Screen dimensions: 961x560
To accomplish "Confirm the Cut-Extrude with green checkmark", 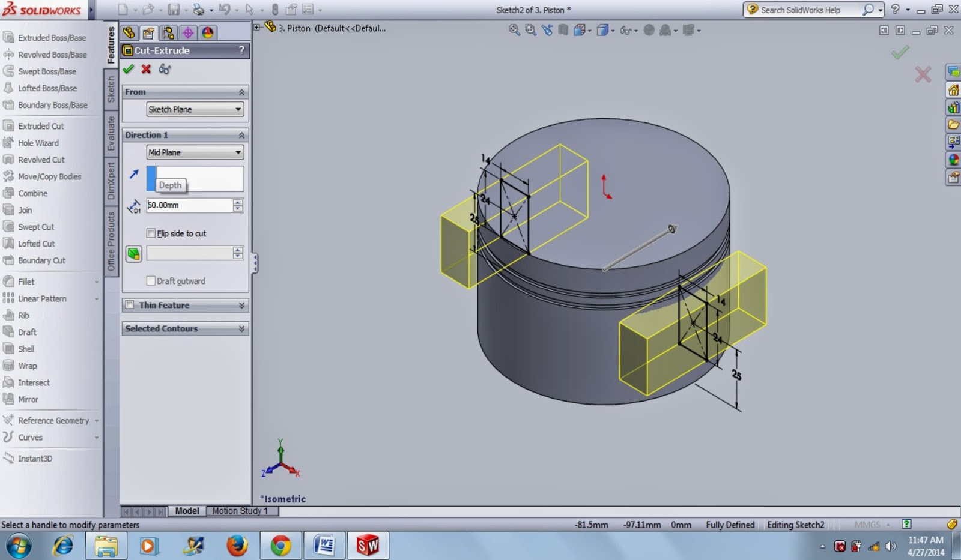I will (128, 69).
